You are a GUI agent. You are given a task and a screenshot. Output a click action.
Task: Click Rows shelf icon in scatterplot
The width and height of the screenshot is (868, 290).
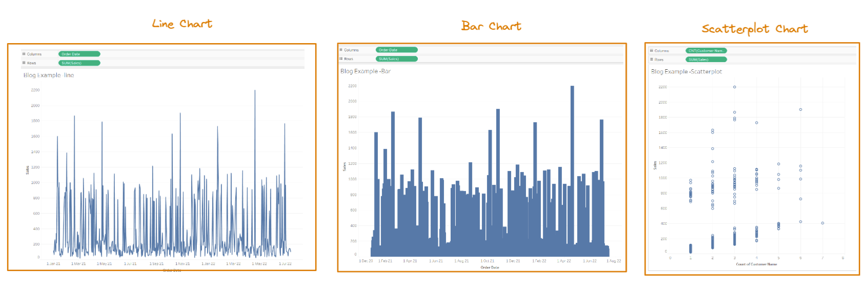(652, 60)
